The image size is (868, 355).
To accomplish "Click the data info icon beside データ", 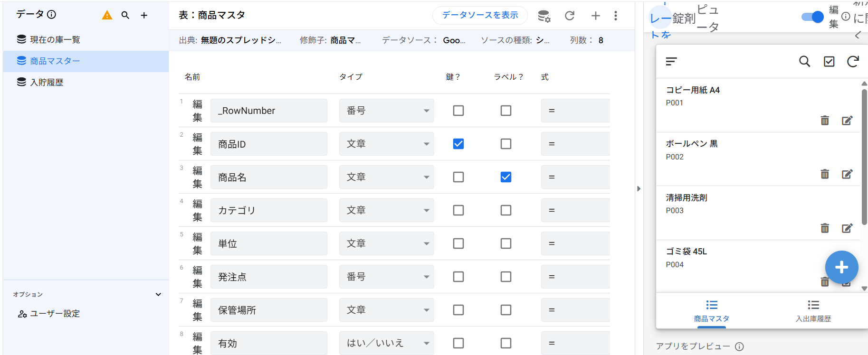I will [51, 15].
